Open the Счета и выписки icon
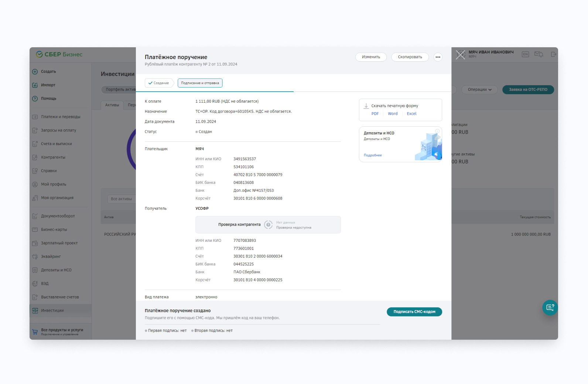Image resolution: width=588 pixels, height=384 pixels. [35, 144]
